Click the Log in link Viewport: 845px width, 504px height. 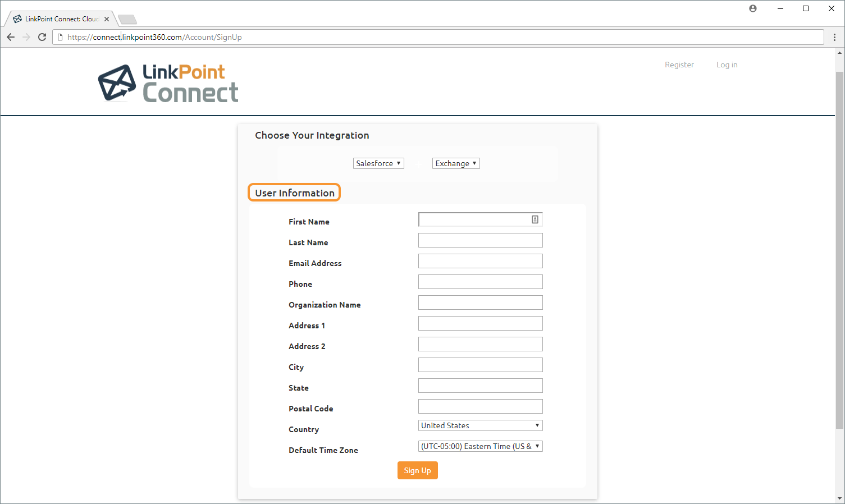click(x=727, y=65)
